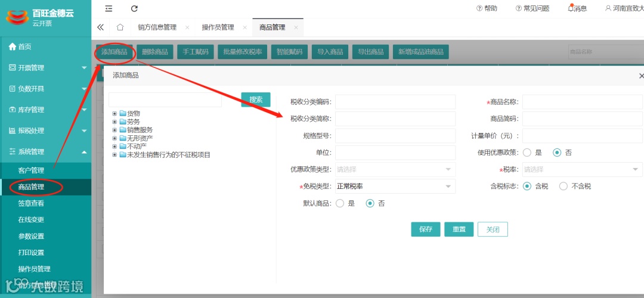Open 在线变更 in sidebar
Viewport: 644px width, 298px height.
click(45, 219)
